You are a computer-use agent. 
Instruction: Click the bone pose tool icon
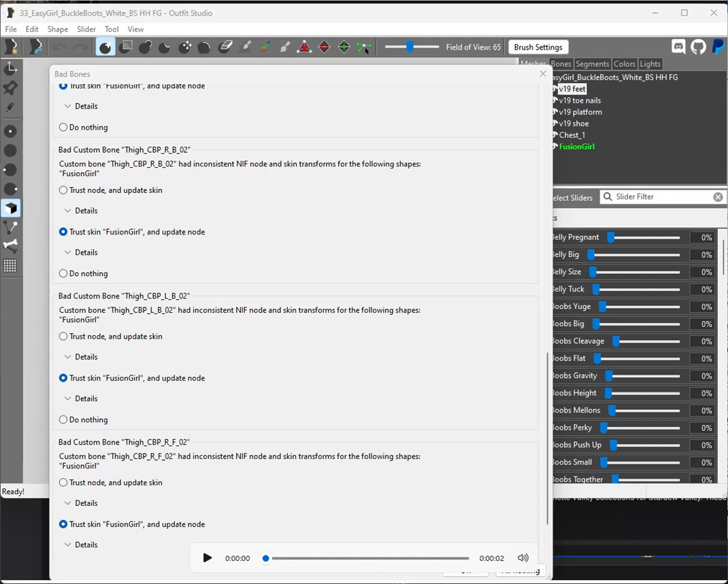10,246
